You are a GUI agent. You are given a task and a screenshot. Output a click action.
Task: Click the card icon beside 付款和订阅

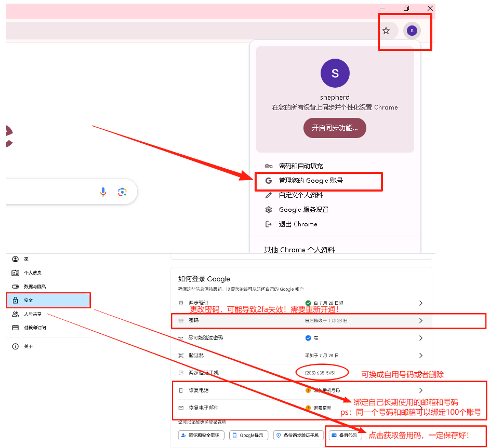(x=15, y=328)
